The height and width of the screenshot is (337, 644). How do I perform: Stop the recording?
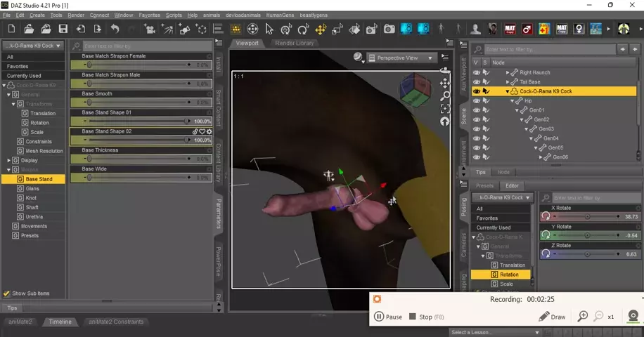pos(420,317)
